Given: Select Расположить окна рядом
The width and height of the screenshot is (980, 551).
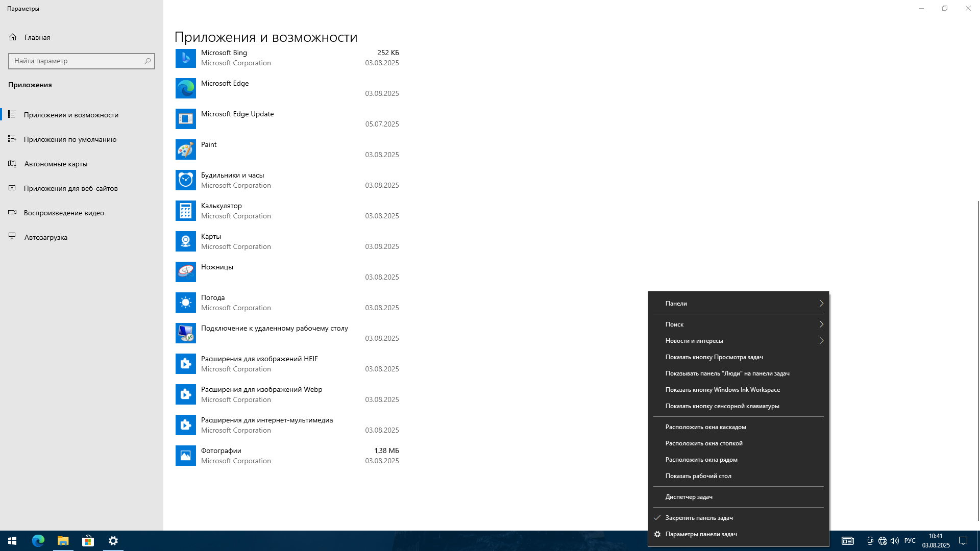Looking at the screenshot, I should (738, 460).
